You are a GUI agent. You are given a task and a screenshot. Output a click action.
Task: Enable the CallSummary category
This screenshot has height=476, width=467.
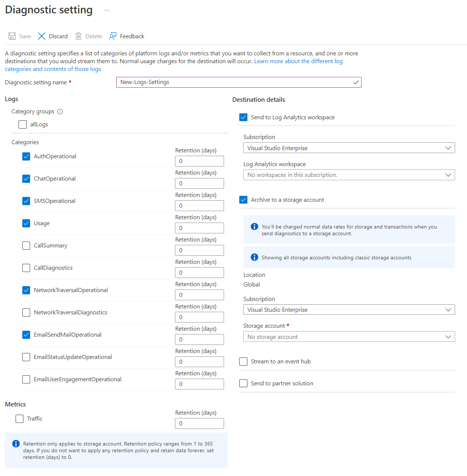[26, 246]
